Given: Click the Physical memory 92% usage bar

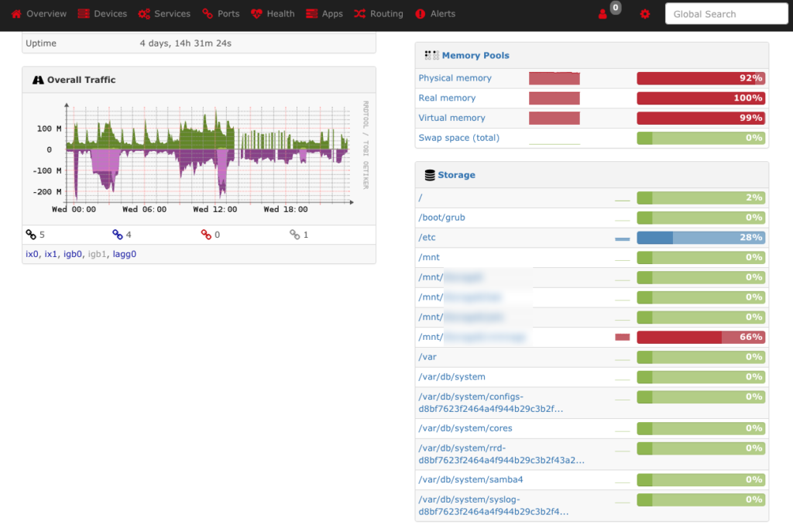Looking at the screenshot, I should click(x=701, y=78).
